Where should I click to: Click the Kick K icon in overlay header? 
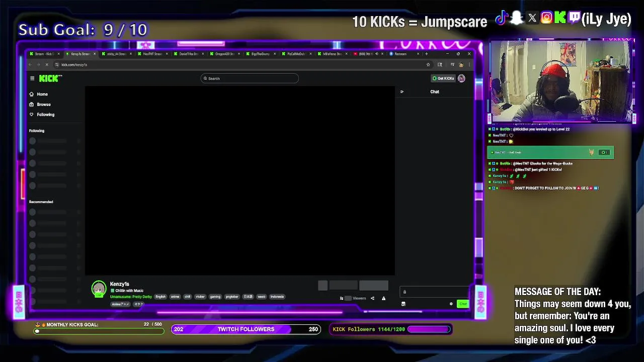click(x=560, y=19)
